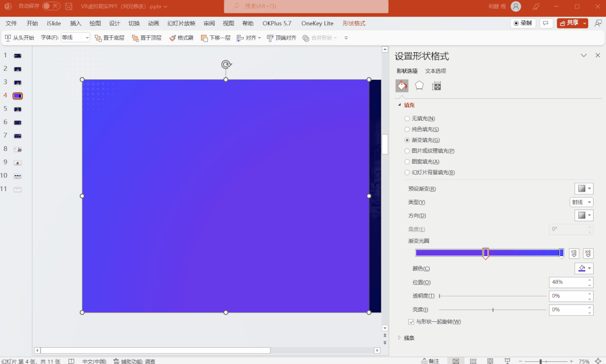606x364 pixels.
Task: Open the comments icon
Action: (x=546, y=23)
